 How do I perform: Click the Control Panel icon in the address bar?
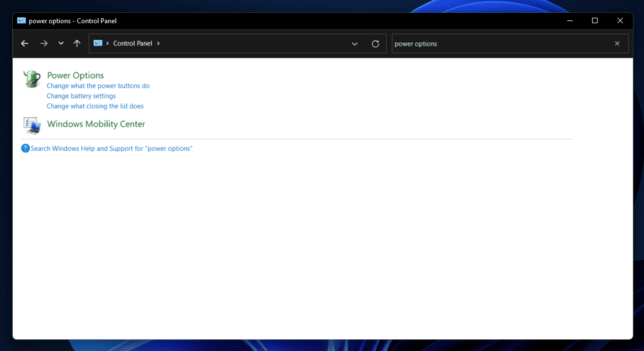[98, 43]
